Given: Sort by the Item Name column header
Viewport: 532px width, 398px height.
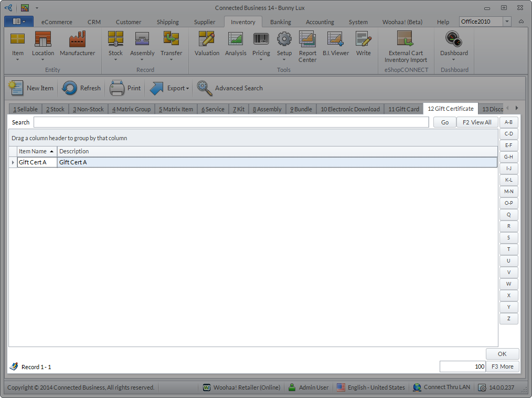Looking at the screenshot, I should tap(37, 151).
